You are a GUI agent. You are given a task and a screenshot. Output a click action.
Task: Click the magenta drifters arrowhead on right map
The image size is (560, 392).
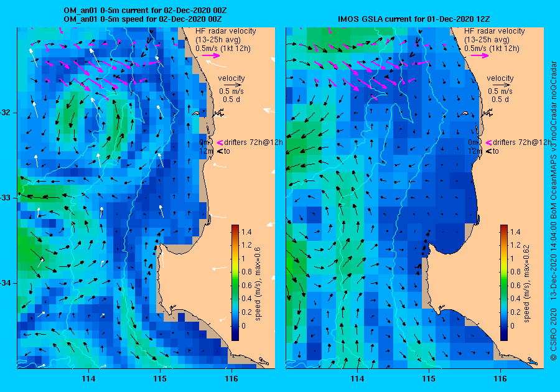pyautogui.click(x=488, y=142)
